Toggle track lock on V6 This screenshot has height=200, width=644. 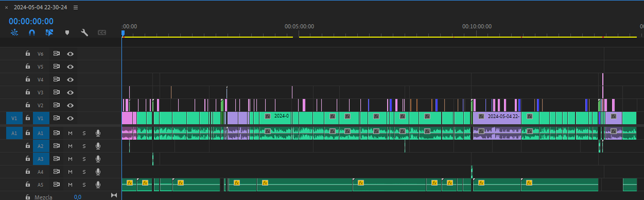[x=27, y=54]
